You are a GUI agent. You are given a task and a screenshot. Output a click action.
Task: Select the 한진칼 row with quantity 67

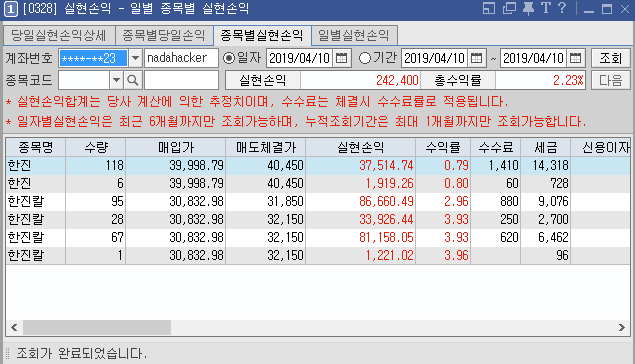point(318,237)
